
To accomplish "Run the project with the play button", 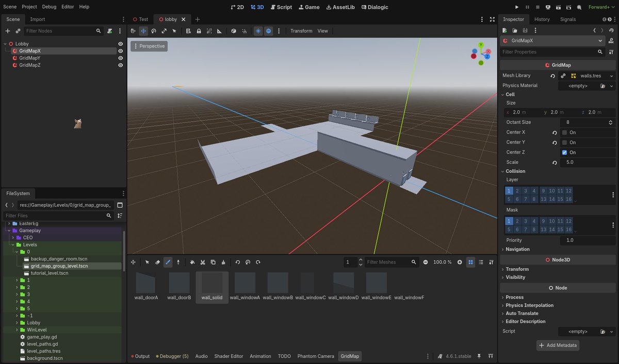I will pyautogui.click(x=517, y=7).
